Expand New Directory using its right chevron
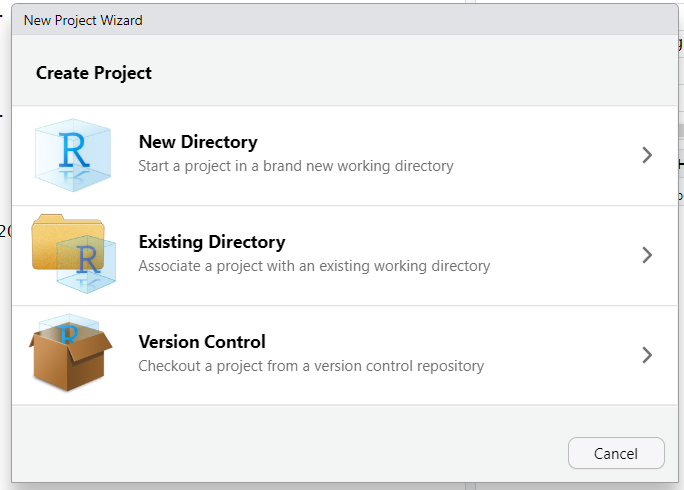This screenshot has width=684, height=490. (647, 155)
